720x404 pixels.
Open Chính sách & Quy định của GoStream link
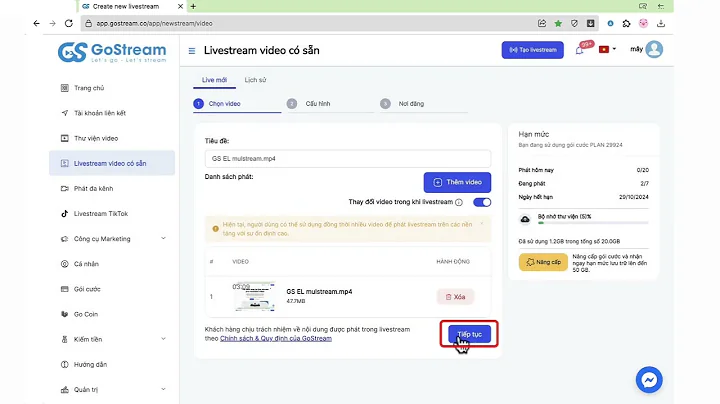click(x=276, y=338)
